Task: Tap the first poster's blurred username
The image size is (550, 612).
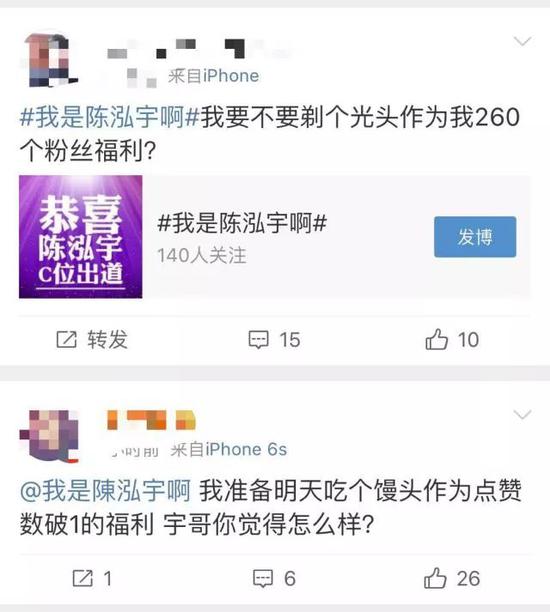Action: coord(177,48)
